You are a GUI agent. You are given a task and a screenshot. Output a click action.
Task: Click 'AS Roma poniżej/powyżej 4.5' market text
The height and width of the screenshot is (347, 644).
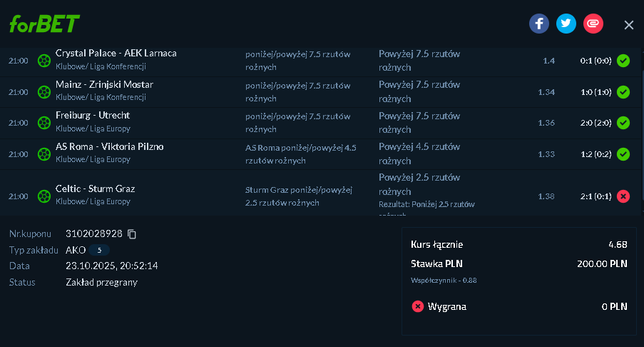click(301, 148)
